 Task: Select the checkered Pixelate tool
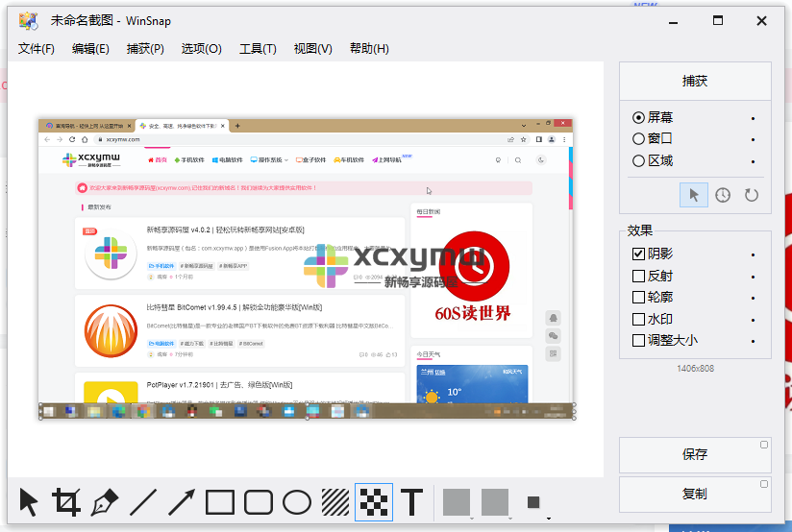coord(374,502)
